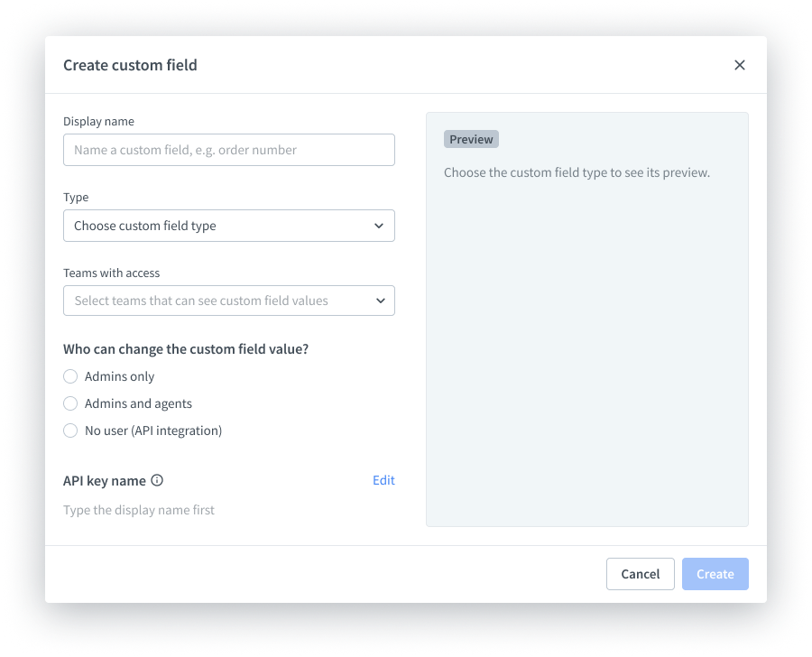The width and height of the screenshot is (812, 657).
Task: Select the Admins only radio button
Action: [70, 376]
